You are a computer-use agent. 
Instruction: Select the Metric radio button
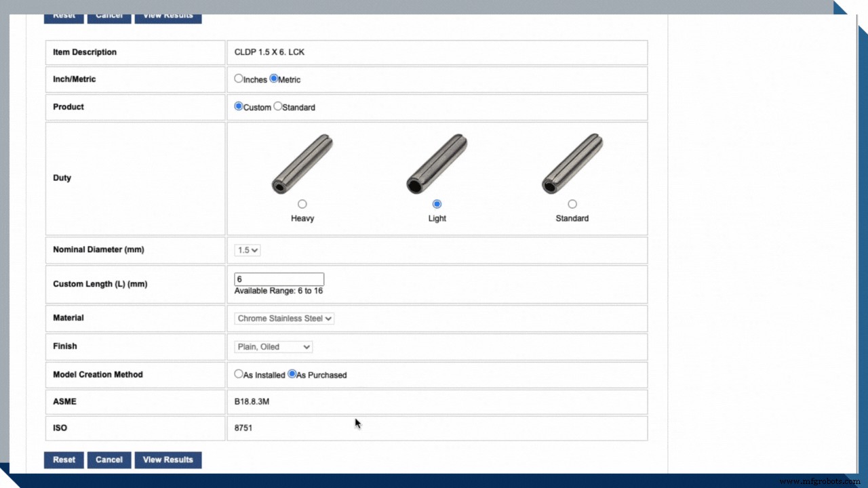274,79
